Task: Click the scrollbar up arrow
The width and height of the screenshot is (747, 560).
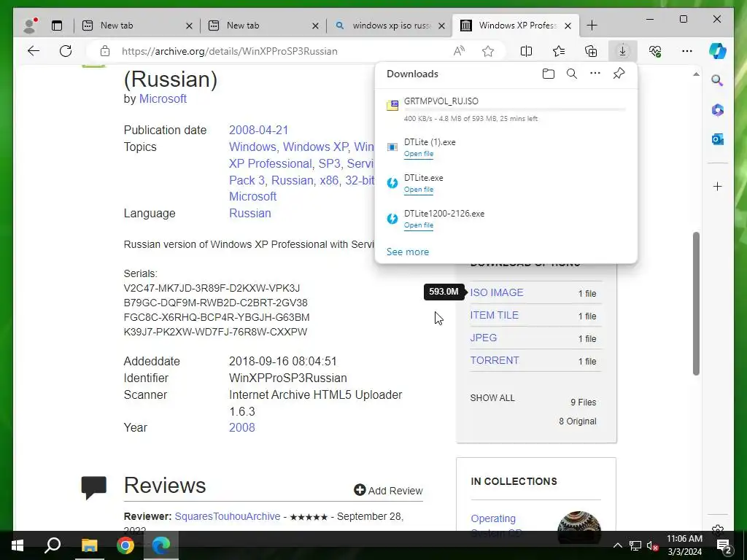Action: coord(696,74)
